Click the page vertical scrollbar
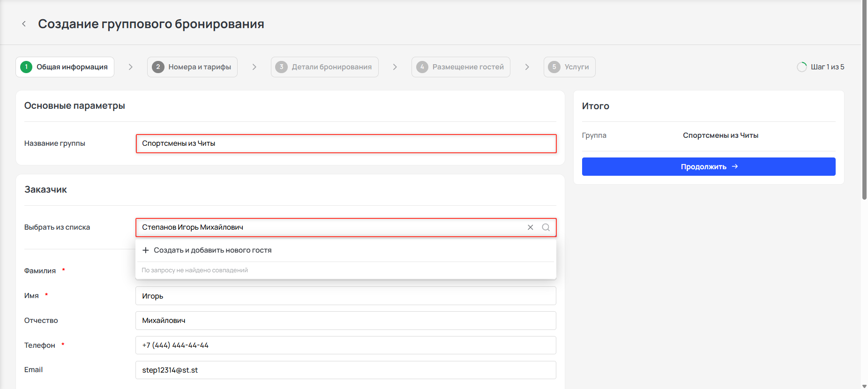 coord(864,100)
